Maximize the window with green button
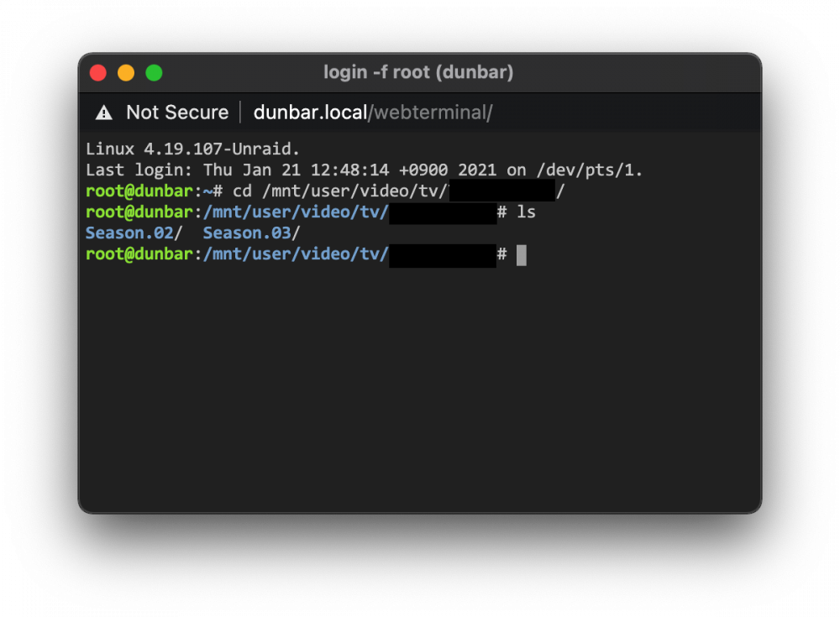Image resolution: width=840 pixels, height=617 pixels. 155,72
